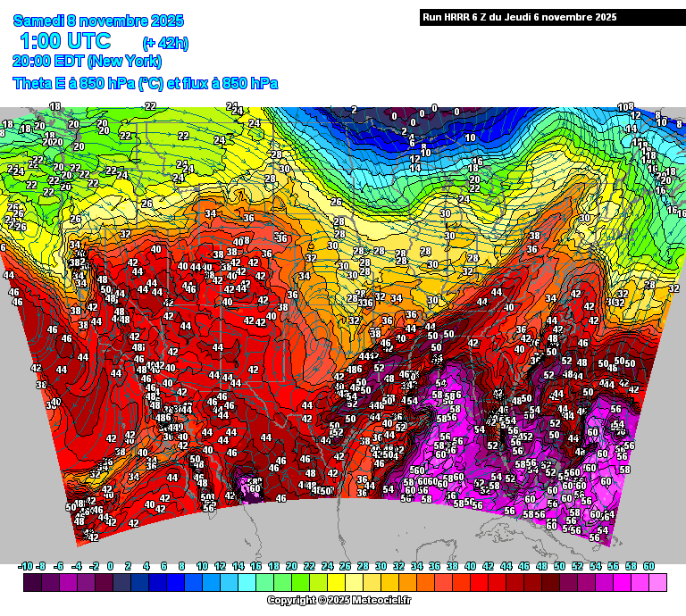Click the "(+ 42h)" forecast offset text
Viewport: 686px width, 616px height.
pyautogui.click(x=165, y=43)
